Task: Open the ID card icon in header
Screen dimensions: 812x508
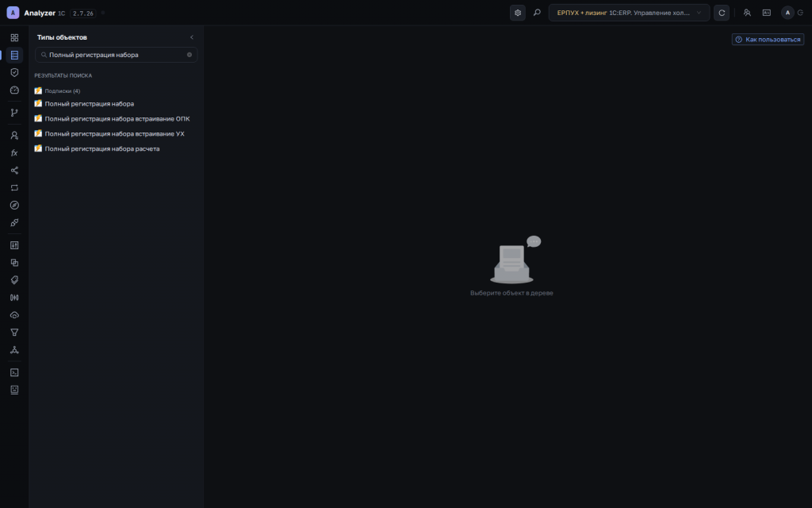Action: pos(767,13)
